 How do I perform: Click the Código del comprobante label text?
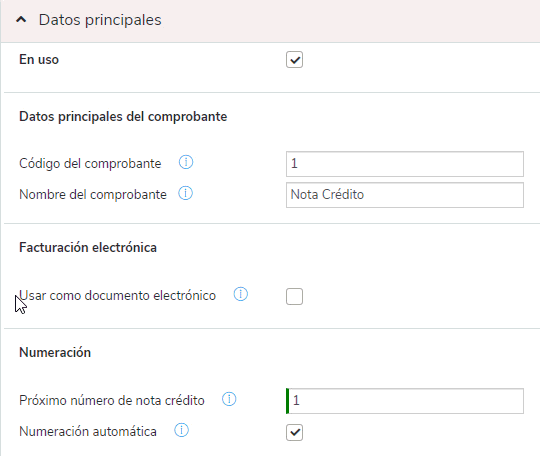(x=90, y=164)
